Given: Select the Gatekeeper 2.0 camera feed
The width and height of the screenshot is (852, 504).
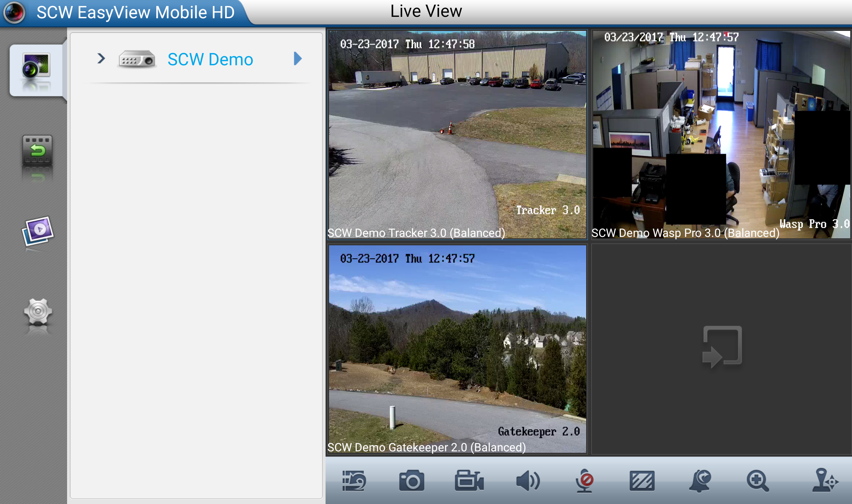Looking at the screenshot, I should coord(457,349).
